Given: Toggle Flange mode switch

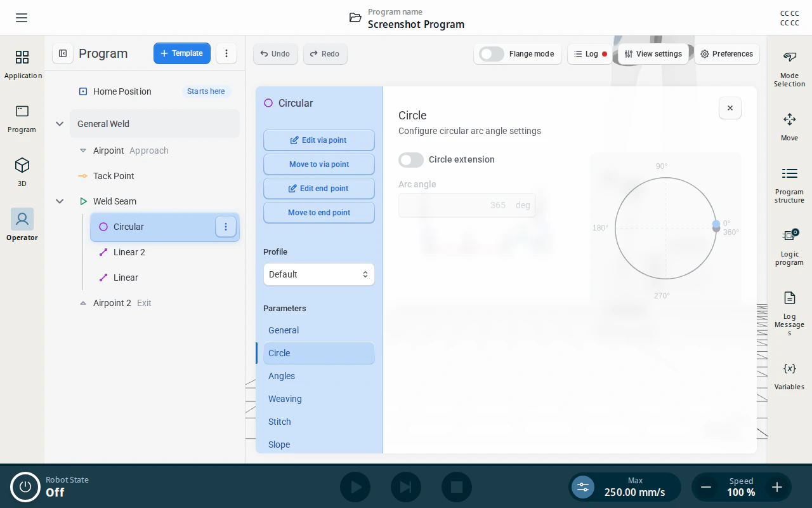Looking at the screenshot, I should pyautogui.click(x=492, y=54).
